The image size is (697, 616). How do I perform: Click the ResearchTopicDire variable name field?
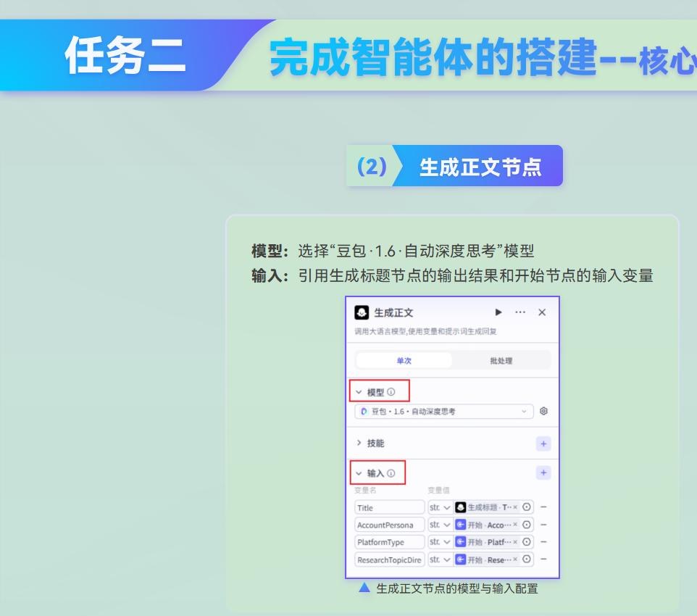(x=389, y=559)
